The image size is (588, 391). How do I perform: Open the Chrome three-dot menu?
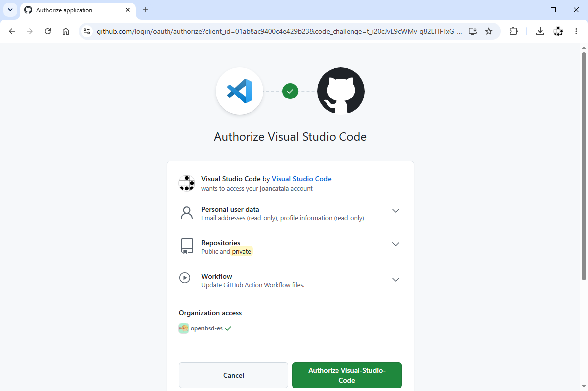(576, 31)
